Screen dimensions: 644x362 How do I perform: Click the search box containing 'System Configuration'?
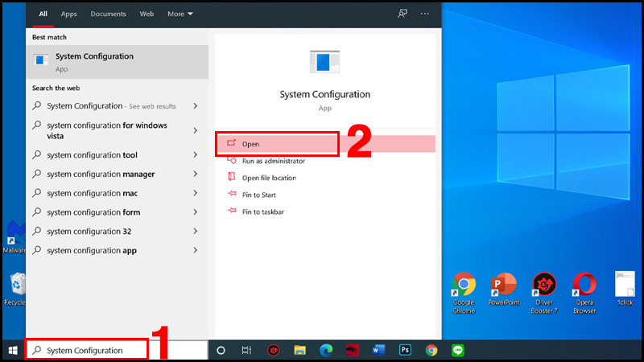pyautogui.click(x=89, y=351)
